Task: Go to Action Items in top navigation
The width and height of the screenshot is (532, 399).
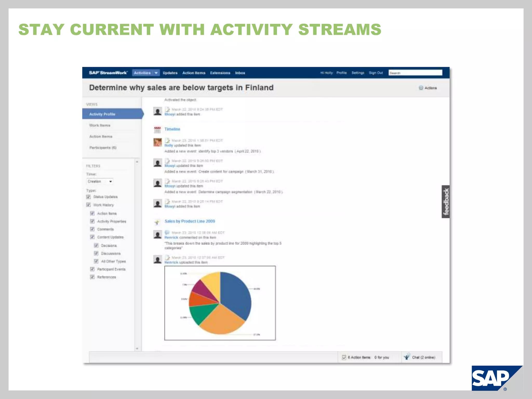Action: click(x=194, y=73)
